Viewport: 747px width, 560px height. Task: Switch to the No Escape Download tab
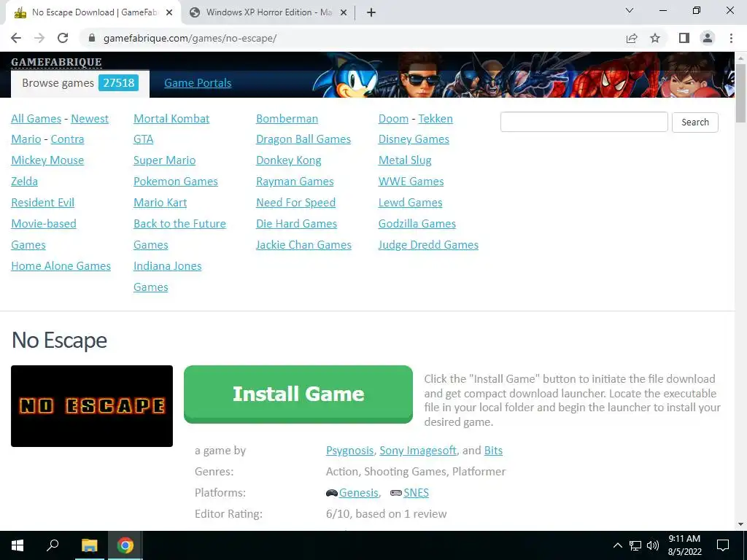93,12
